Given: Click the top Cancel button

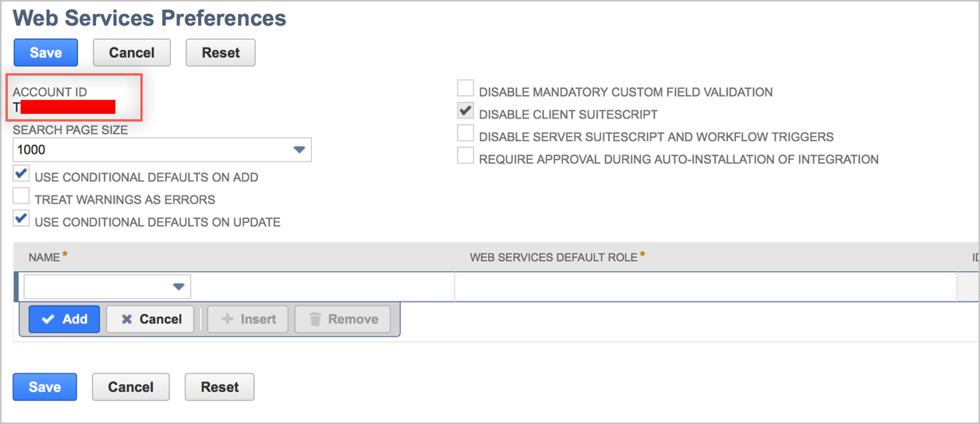Looking at the screenshot, I should click(132, 53).
